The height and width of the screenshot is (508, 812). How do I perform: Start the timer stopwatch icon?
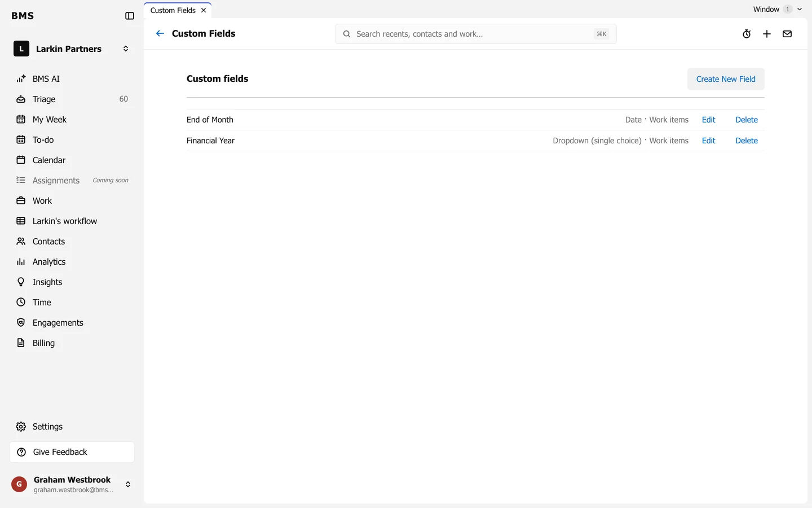pos(747,34)
